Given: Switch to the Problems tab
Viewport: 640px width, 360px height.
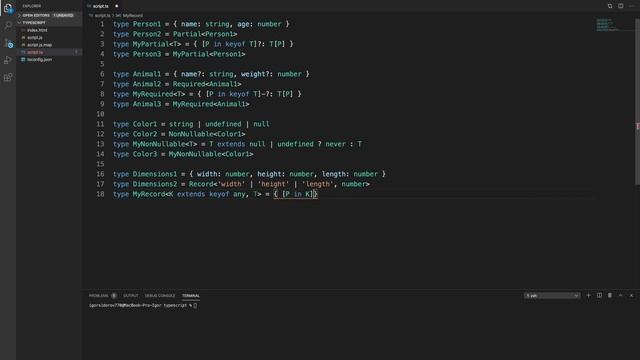Looking at the screenshot, I should (x=102, y=296).
